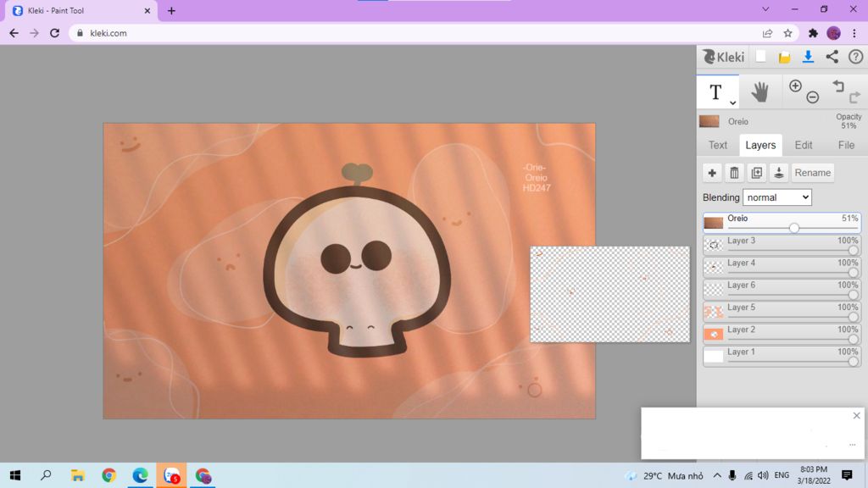Open browser extensions puzzle icon
868x488 pixels.
pyautogui.click(x=813, y=33)
